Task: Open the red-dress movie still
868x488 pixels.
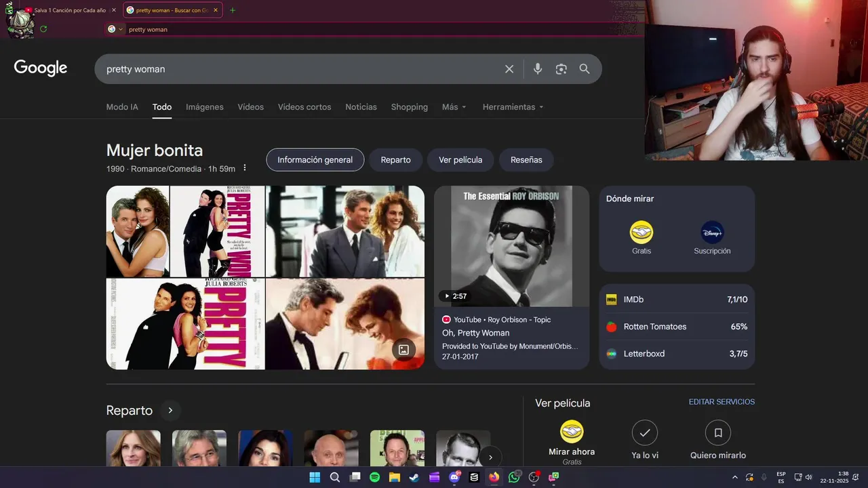Action: (344, 324)
